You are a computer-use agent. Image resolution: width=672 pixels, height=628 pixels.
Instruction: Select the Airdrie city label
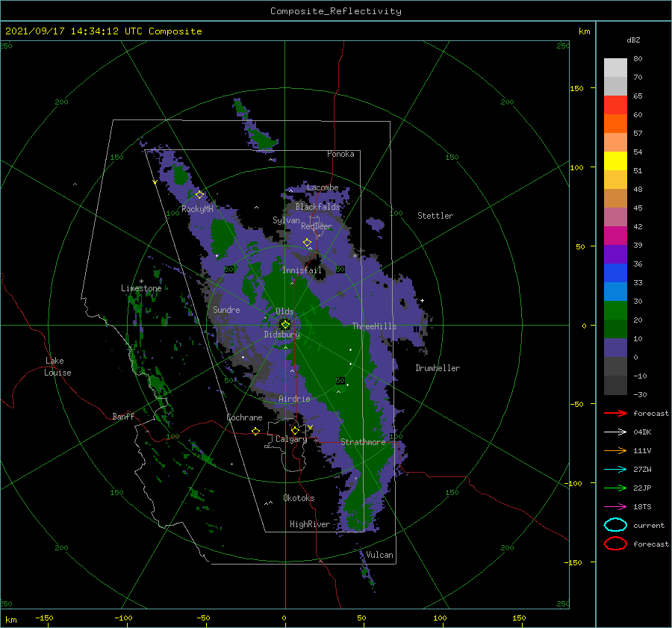[294, 399]
